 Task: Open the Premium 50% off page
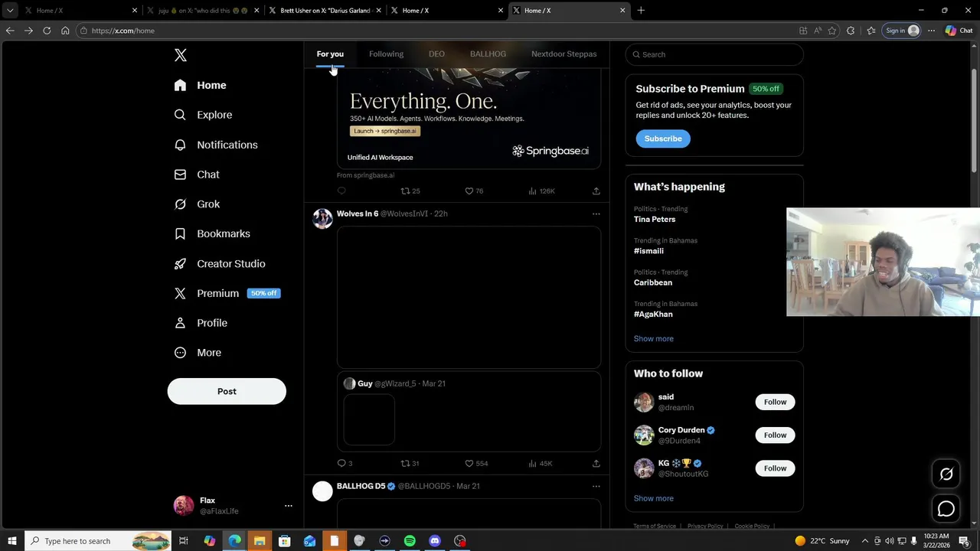point(227,293)
